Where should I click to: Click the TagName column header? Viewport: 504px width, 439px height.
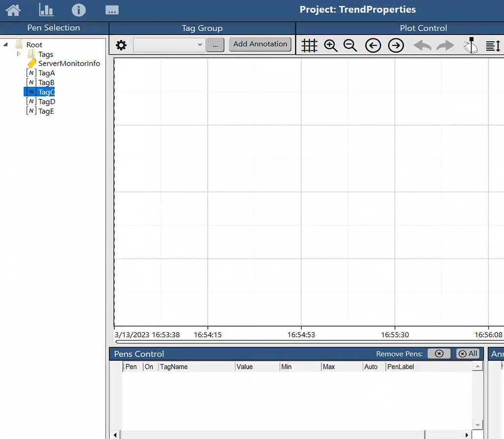coord(196,367)
